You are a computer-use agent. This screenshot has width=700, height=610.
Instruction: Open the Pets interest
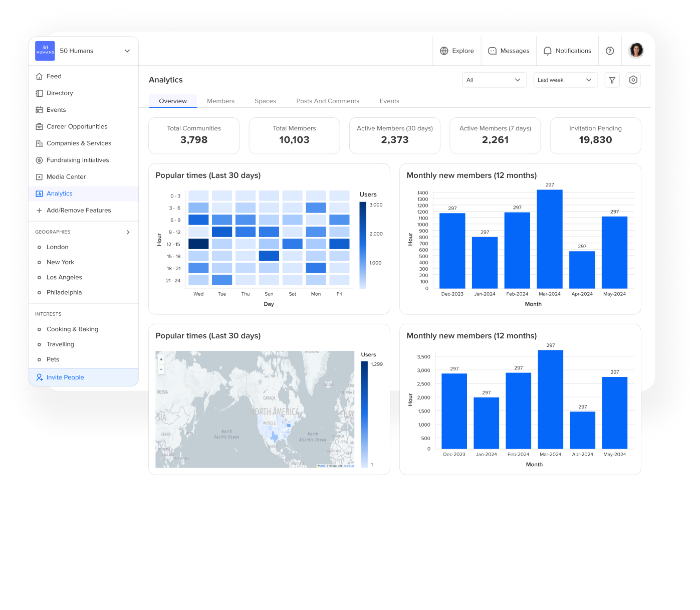click(53, 359)
